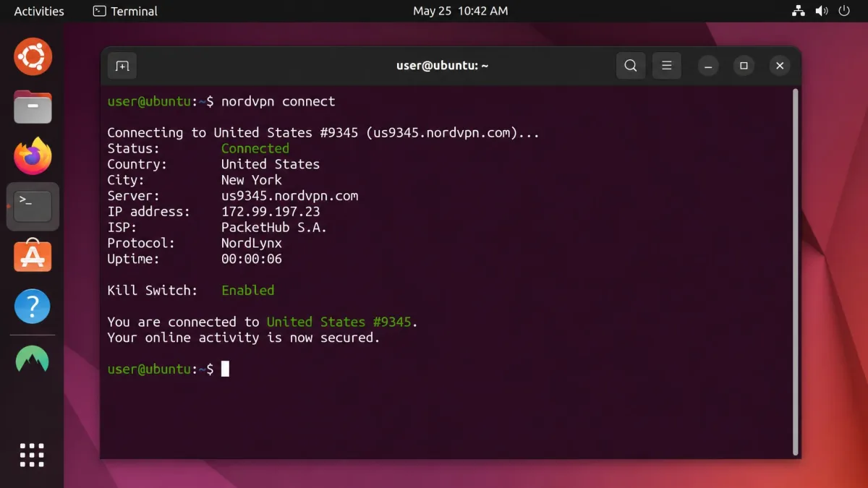868x488 pixels.
Task: Click green 'United States #9345' text
Action: point(339,322)
